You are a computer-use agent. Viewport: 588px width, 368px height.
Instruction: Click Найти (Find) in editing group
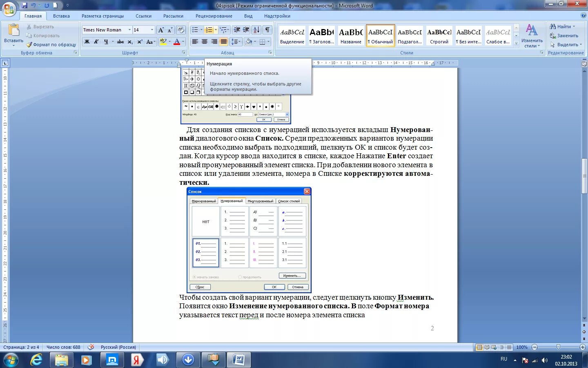[x=562, y=27]
